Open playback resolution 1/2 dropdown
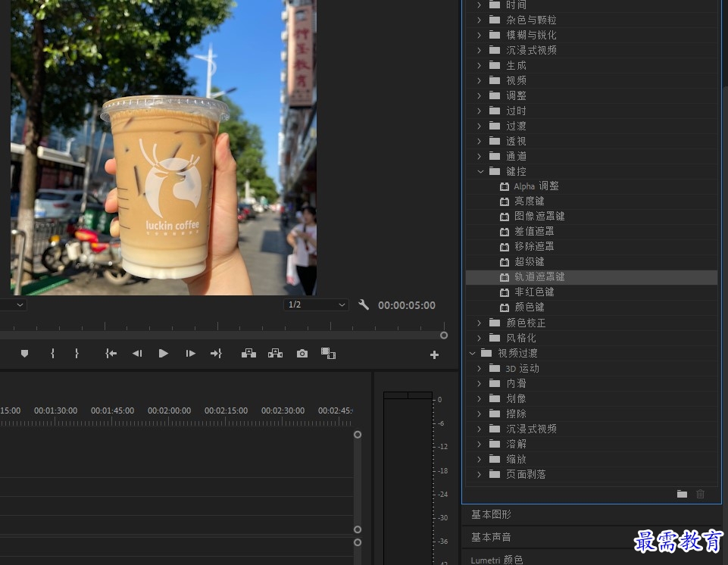Image resolution: width=728 pixels, height=565 pixels. pos(316,304)
